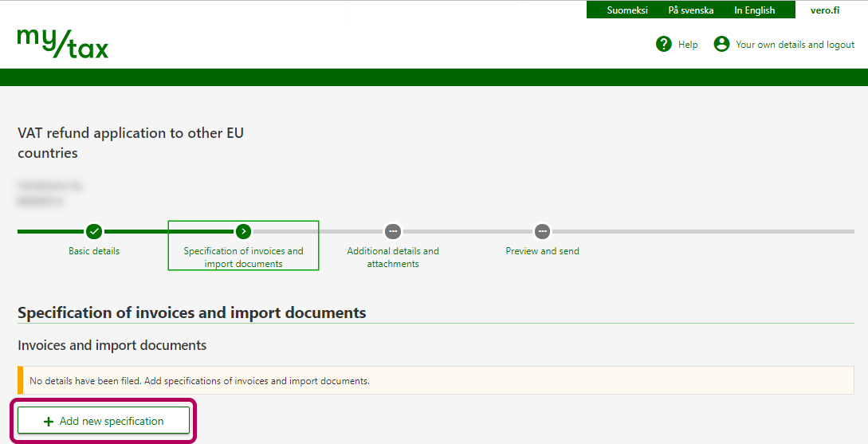Click the current step arrow circle
The height and width of the screenshot is (444, 868).
click(243, 231)
